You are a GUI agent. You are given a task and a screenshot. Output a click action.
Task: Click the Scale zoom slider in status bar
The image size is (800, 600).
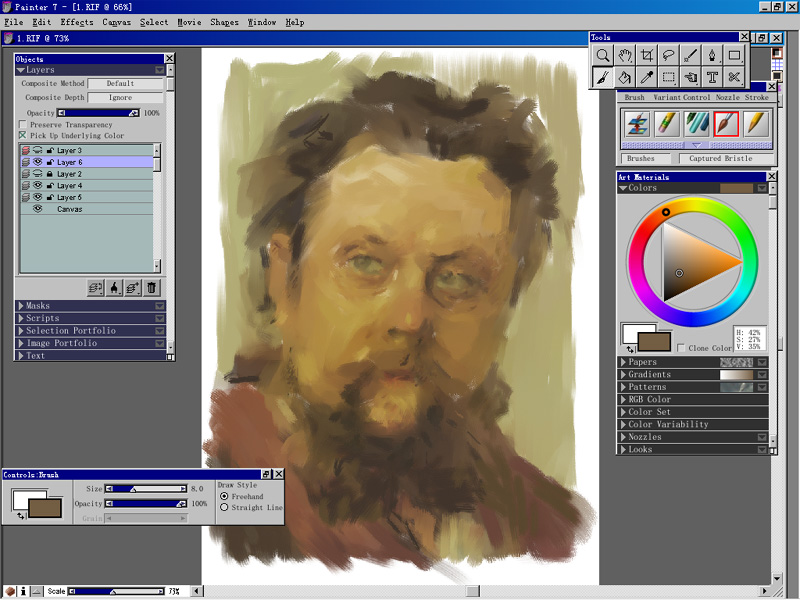116,591
